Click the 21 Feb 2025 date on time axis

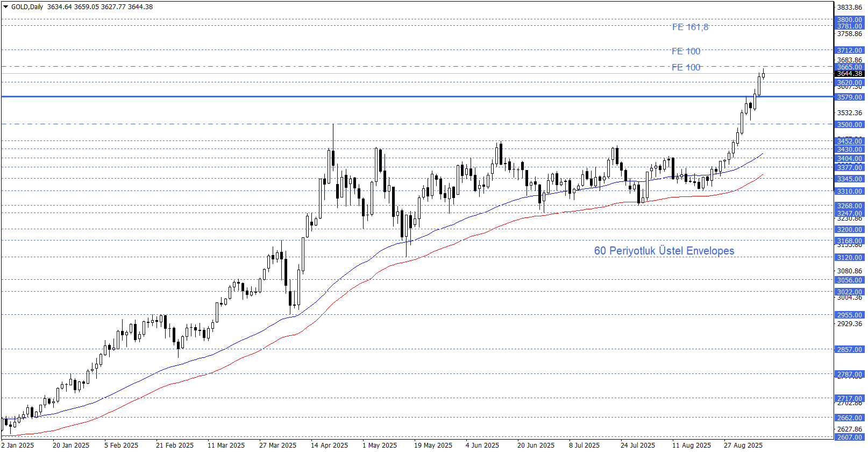click(x=175, y=446)
